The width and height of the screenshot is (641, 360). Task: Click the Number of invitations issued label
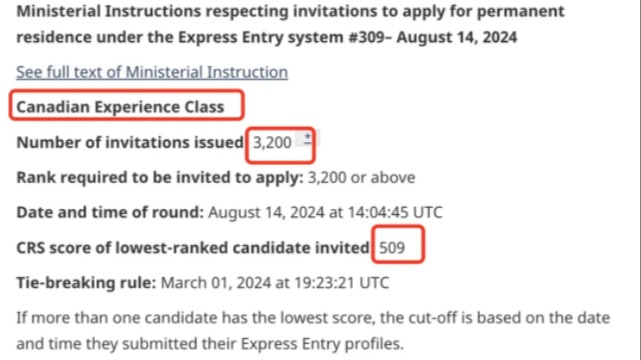tap(130, 143)
